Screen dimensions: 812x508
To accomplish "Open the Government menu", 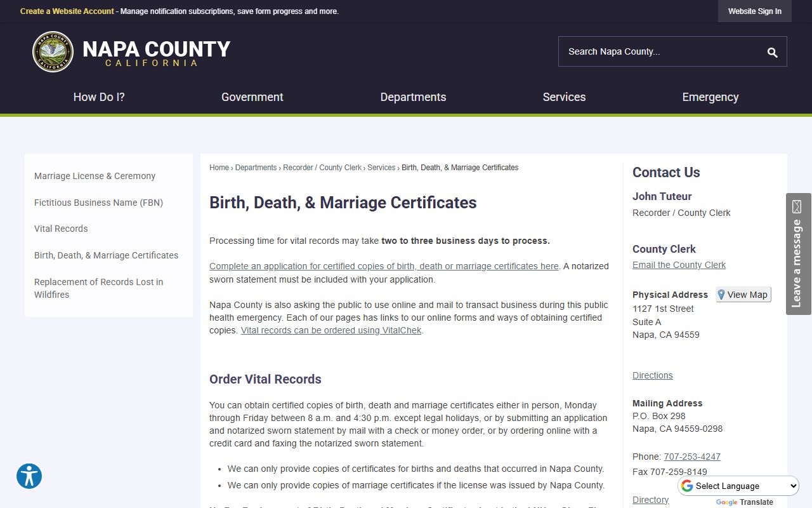I will (x=252, y=97).
